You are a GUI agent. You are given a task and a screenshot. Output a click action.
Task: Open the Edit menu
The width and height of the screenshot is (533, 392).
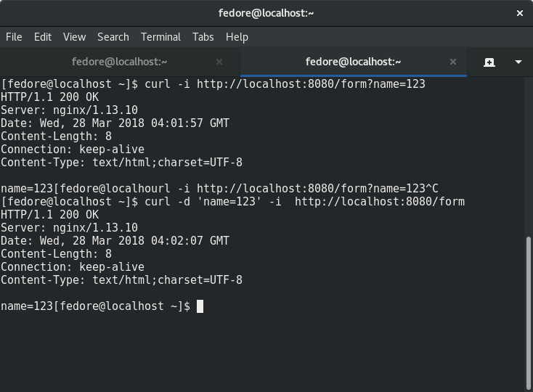(x=43, y=37)
